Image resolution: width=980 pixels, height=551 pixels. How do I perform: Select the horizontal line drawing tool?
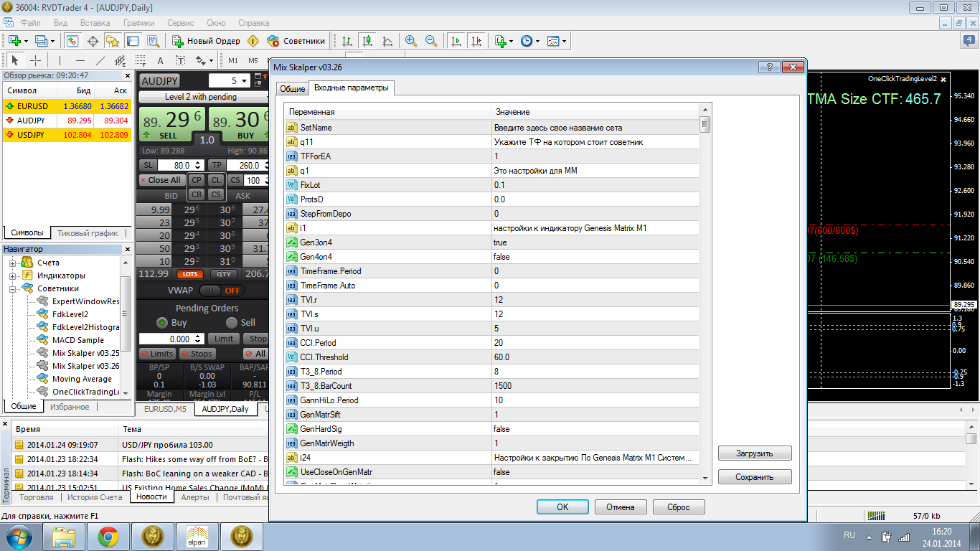[x=80, y=60]
